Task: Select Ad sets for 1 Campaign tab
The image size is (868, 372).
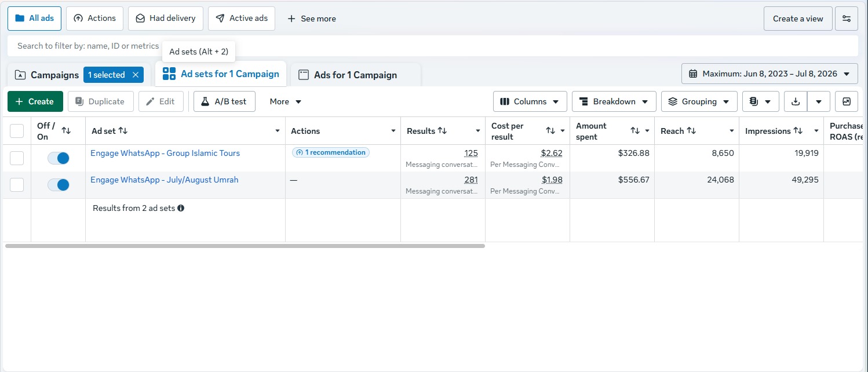Action: click(221, 74)
